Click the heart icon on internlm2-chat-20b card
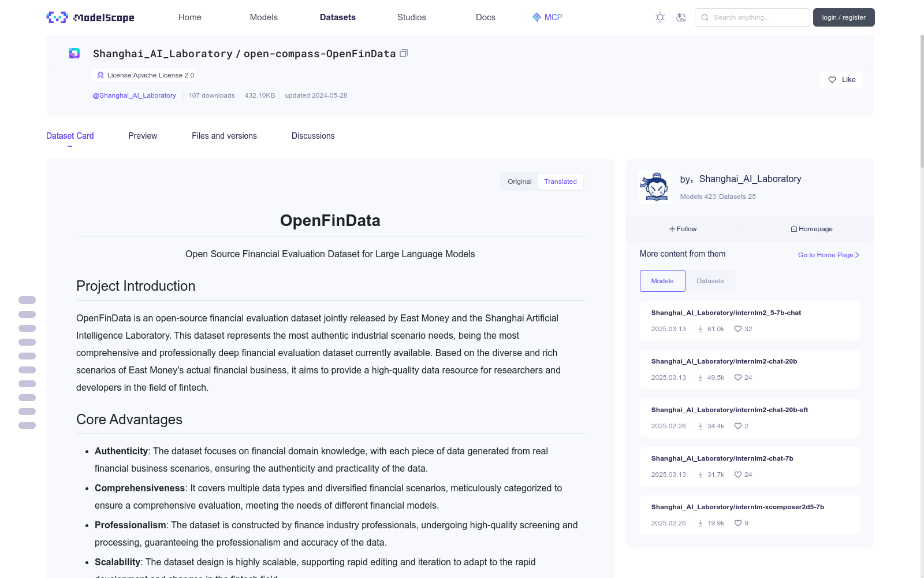The width and height of the screenshot is (924, 578). tap(737, 377)
